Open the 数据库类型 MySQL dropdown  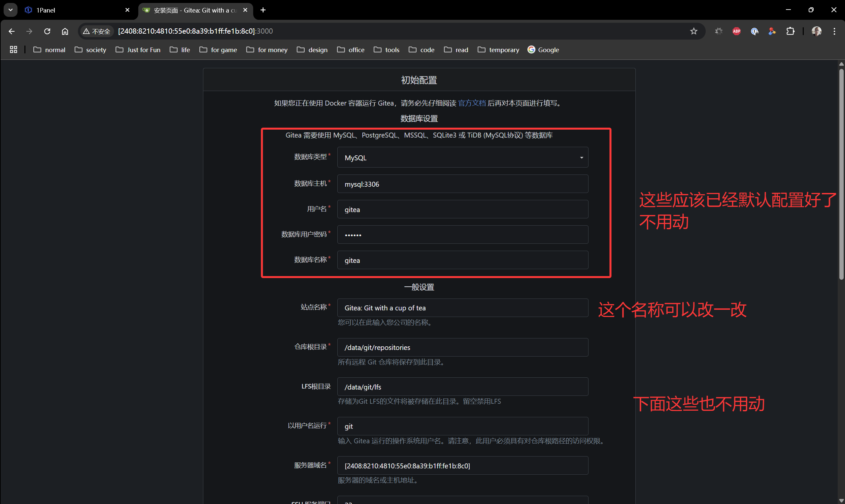click(462, 158)
